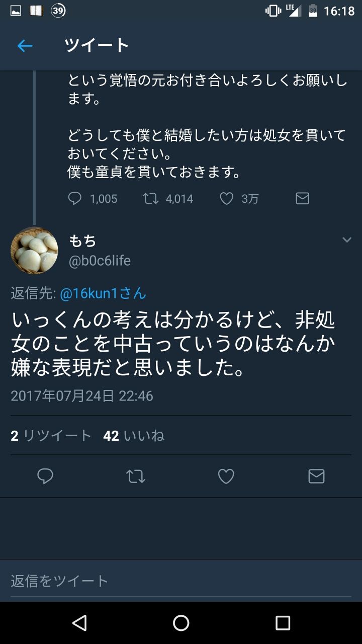Open dropdown chevron on もち's tweet
The width and height of the screenshot is (362, 644).
[346, 240]
